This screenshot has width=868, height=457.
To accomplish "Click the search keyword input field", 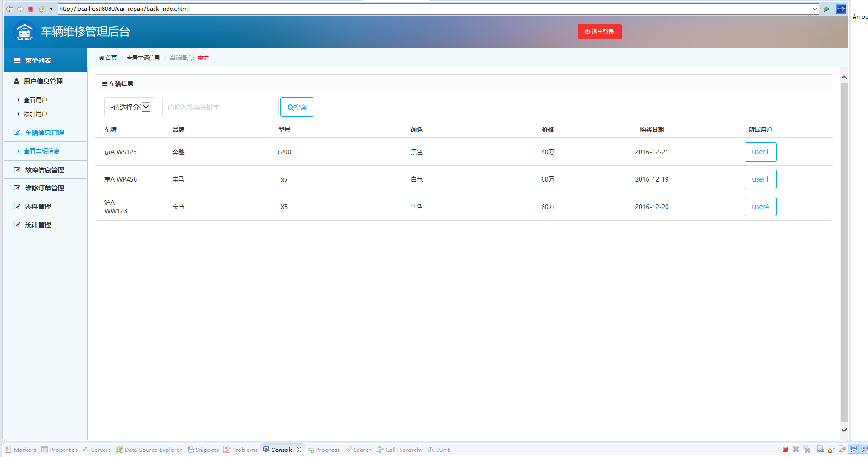I will pos(220,107).
